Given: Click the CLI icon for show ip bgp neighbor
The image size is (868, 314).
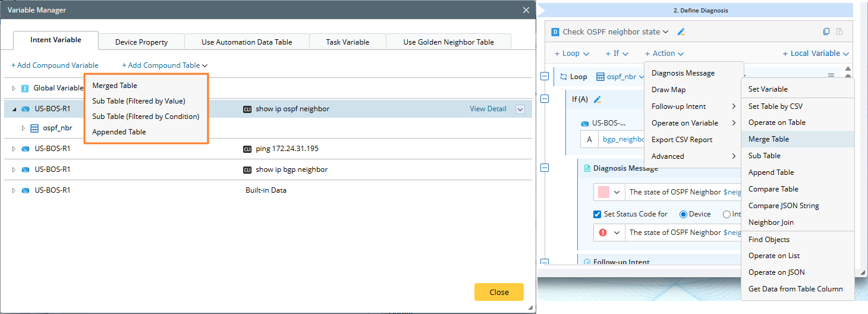Looking at the screenshot, I should 247,169.
